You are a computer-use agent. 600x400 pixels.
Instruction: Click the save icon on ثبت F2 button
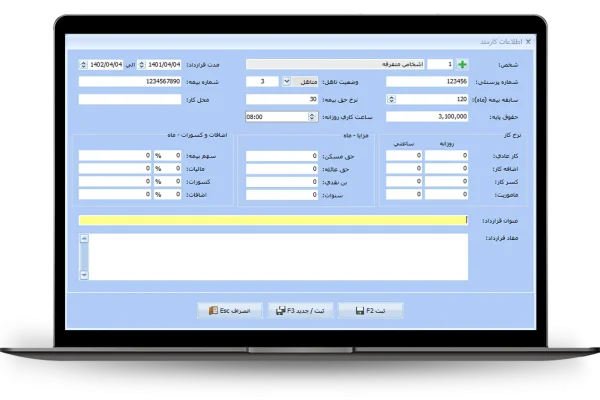[x=360, y=311]
